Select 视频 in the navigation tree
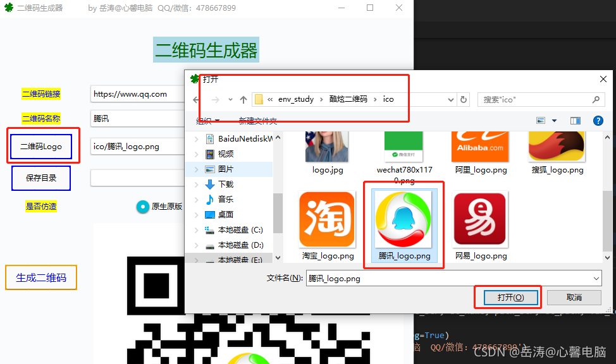The height and width of the screenshot is (364, 616). pyautogui.click(x=219, y=154)
